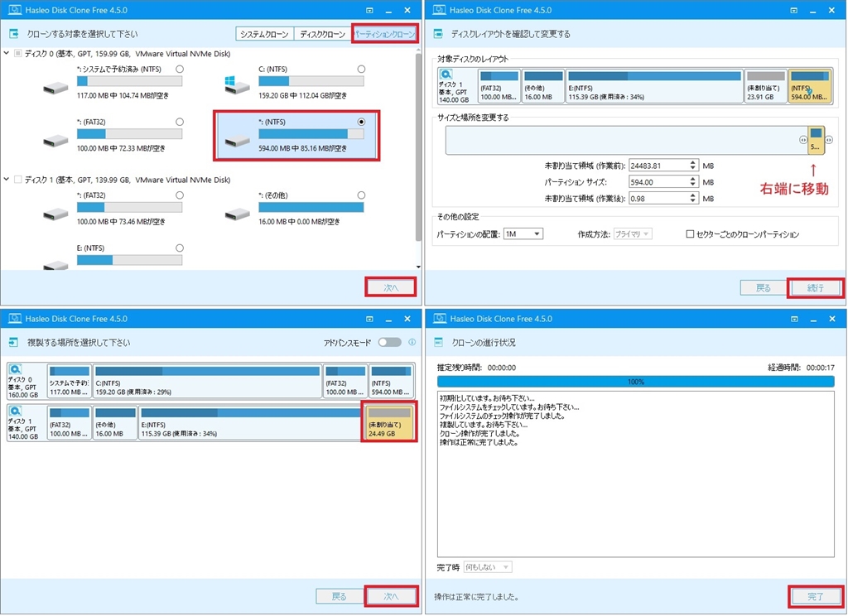Toggle the アドバンスモード switch
848x616 pixels.
[390, 342]
